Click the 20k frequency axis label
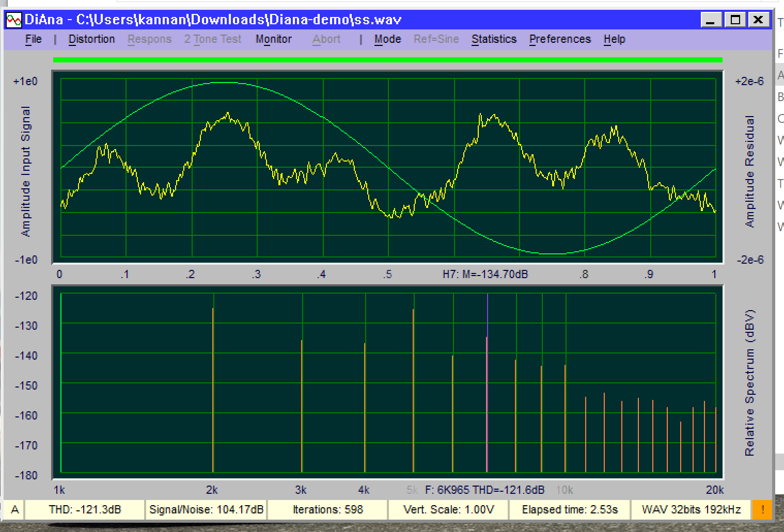 click(x=715, y=490)
